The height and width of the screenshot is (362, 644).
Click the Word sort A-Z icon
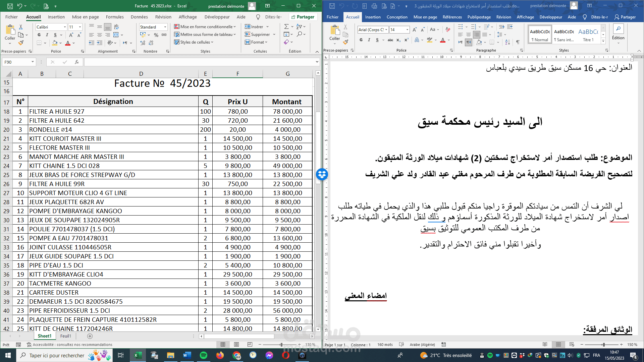point(507,42)
